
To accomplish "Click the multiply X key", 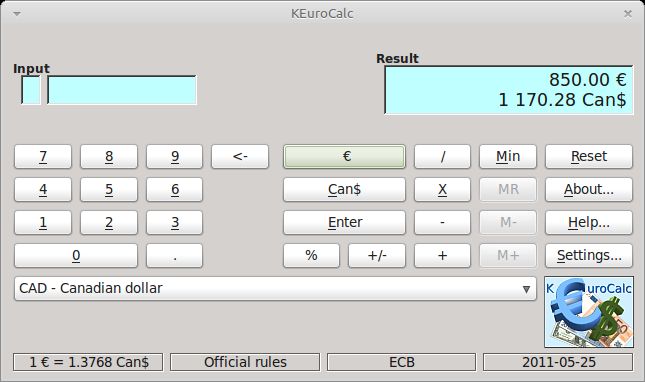I will (442, 189).
